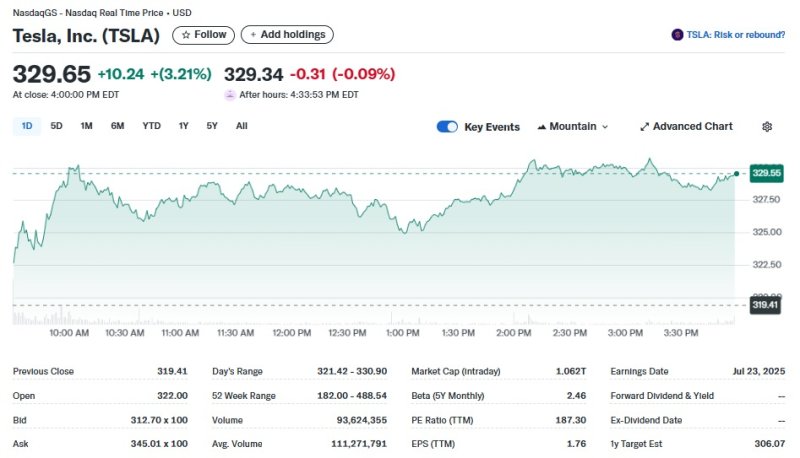Select the 1Y time range
The height and width of the screenshot is (458, 800).
pos(183,126)
